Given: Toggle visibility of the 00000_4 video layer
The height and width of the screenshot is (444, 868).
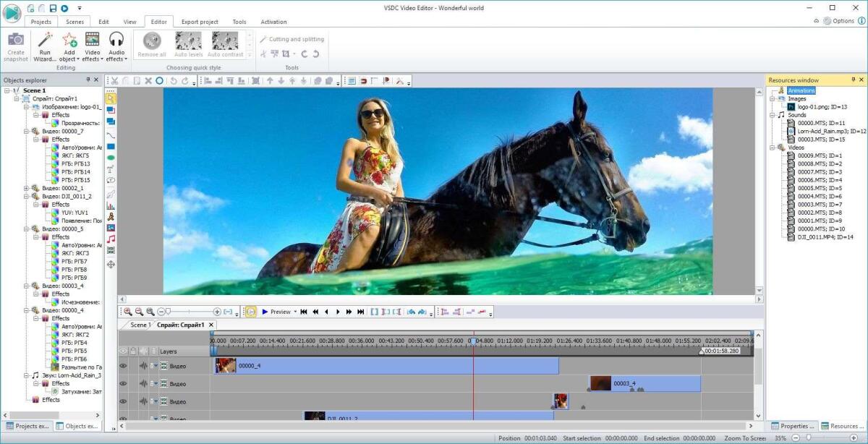Looking at the screenshot, I should pos(123,366).
